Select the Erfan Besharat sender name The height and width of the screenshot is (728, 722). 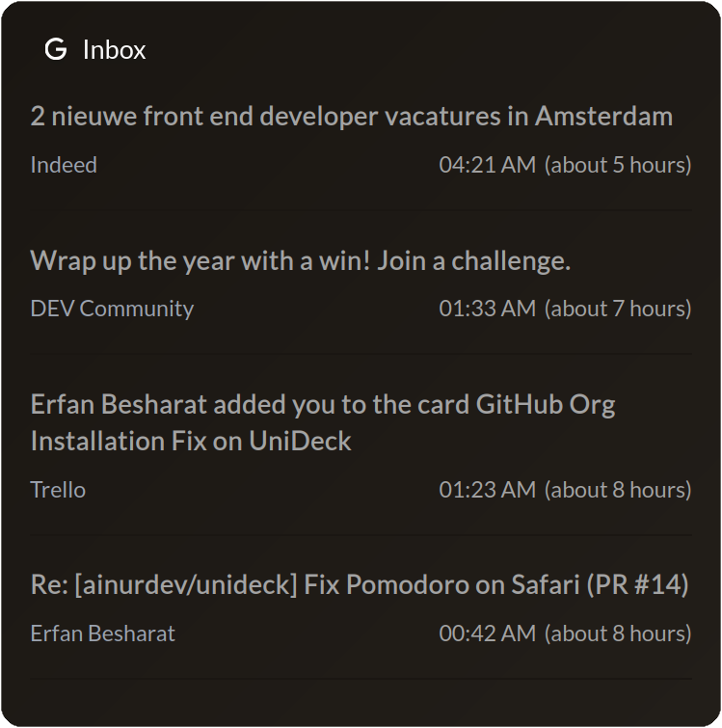[102, 634]
